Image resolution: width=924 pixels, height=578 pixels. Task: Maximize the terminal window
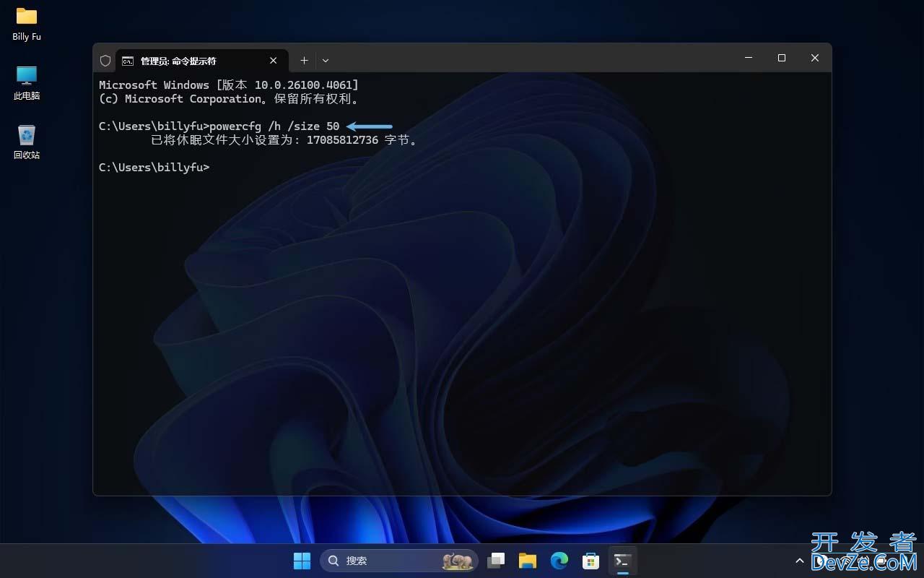(782, 58)
